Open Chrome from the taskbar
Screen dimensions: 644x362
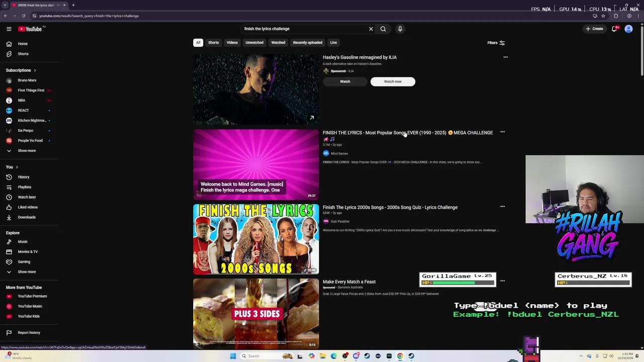tap(400, 356)
